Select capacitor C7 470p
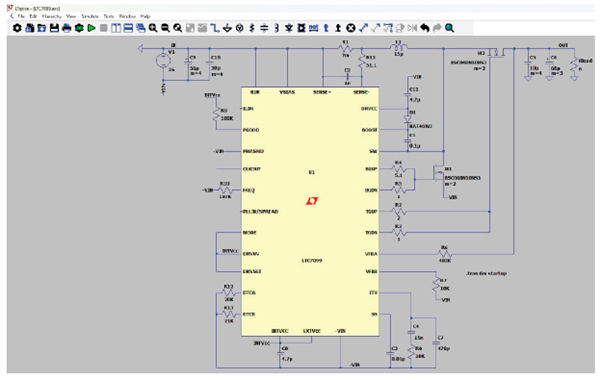 coord(436,343)
